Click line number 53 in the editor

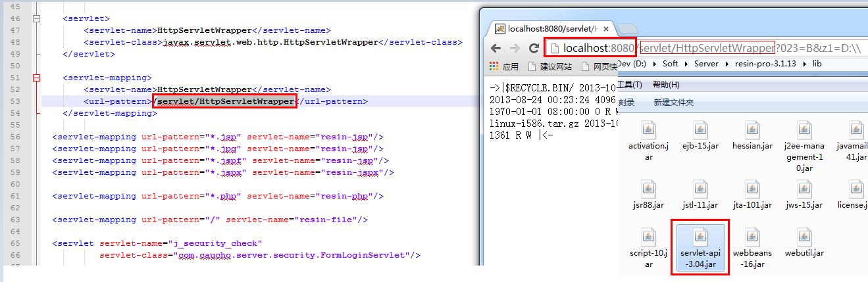(15, 101)
